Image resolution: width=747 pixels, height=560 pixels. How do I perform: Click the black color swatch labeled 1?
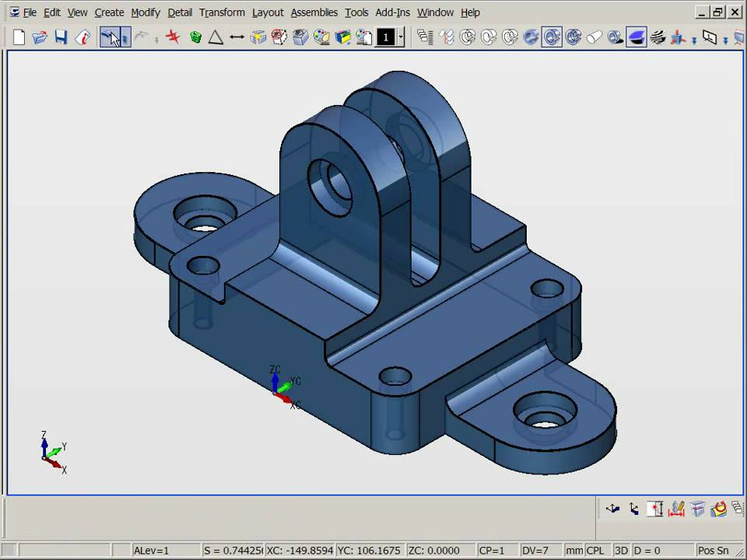[x=386, y=37]
